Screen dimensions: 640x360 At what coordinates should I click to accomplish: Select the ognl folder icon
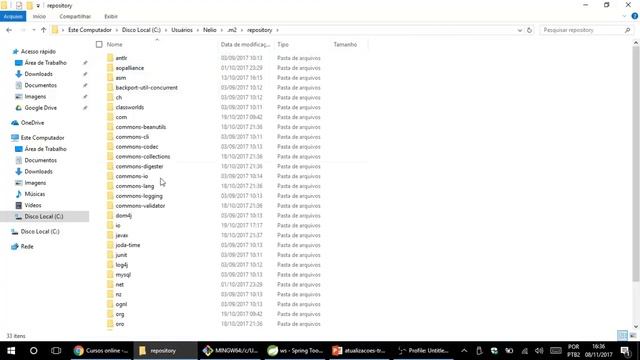(x=110, y=304)
